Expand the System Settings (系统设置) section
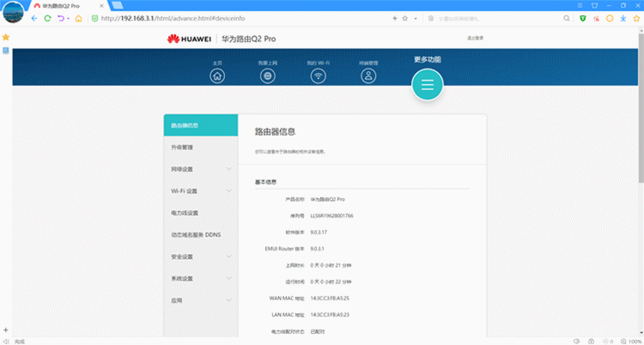Viewport: 644px width, 345px height. pyautogui.click(x=199, y=279)
